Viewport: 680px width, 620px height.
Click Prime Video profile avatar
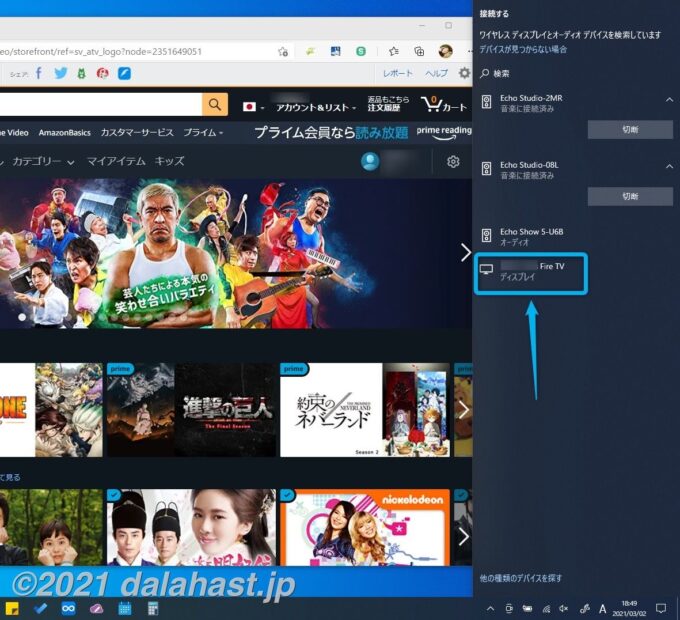[x=370, y=161]
